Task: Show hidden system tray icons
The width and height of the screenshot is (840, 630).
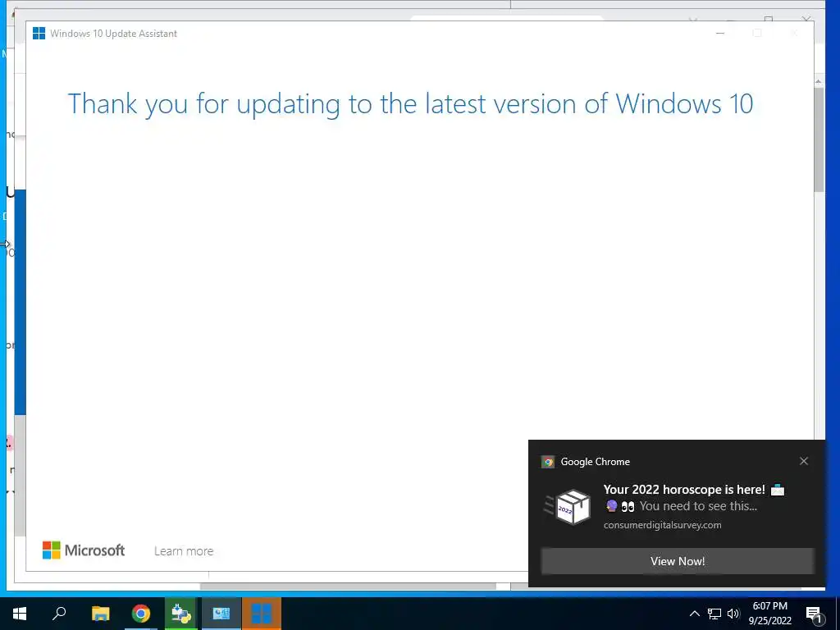Action: coord(694,614)
